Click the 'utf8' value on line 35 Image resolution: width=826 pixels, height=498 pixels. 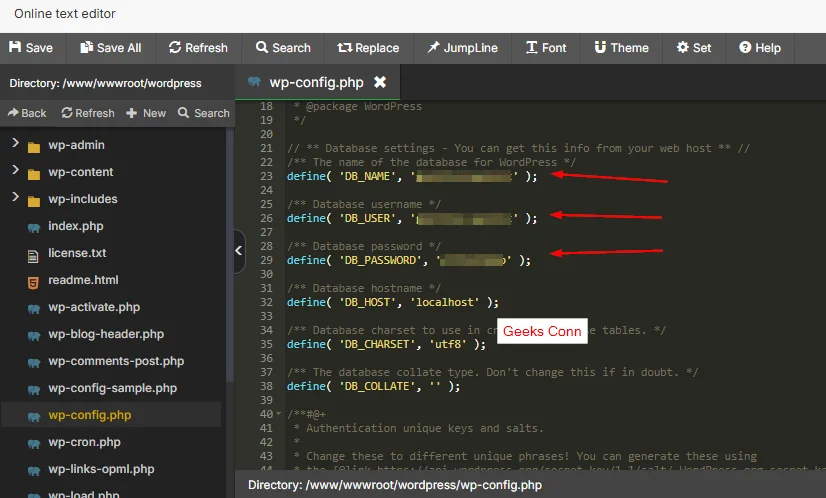448,344
